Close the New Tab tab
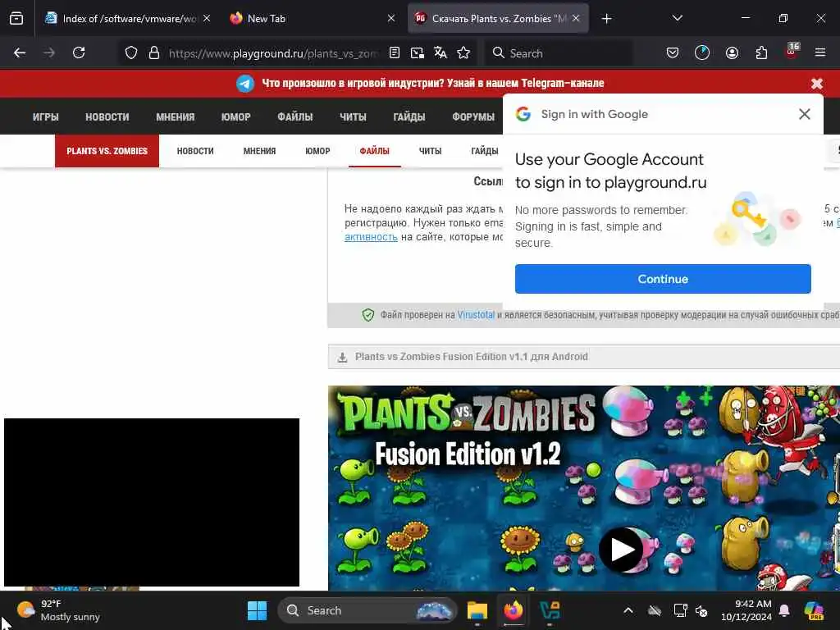This screenshot has height=630, width=840. coord(391,18)
